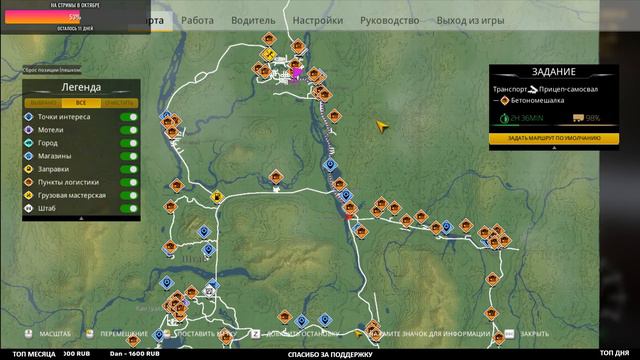Screen dimensions: 640x360
Task: Click the orange Logistics Points icon in the legend
Action: point(29,182)
